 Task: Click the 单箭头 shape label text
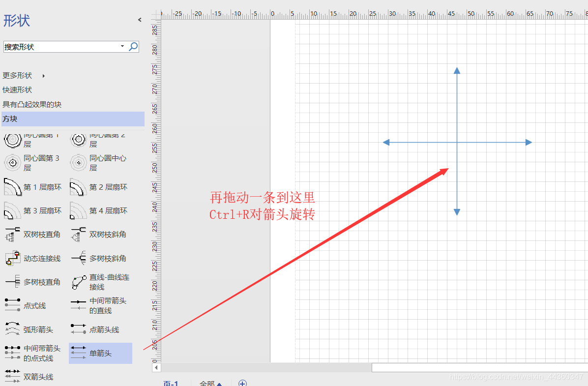tap(100, 353)
